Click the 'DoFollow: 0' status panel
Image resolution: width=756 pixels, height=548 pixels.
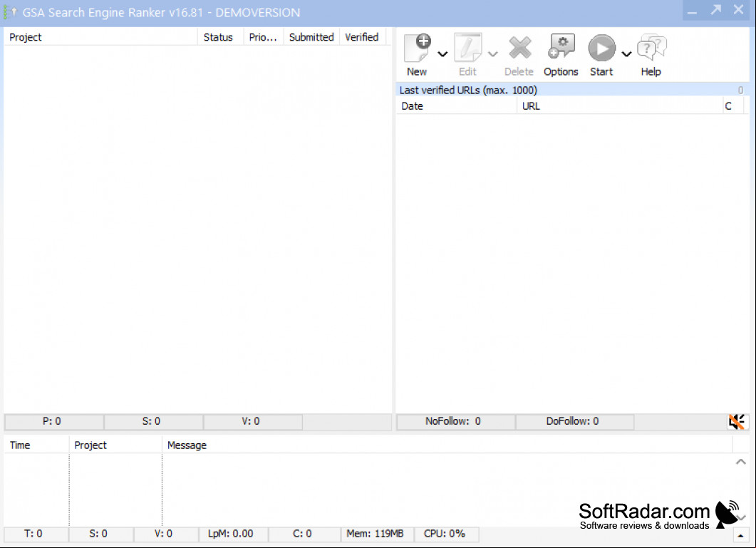click(575, 422)
